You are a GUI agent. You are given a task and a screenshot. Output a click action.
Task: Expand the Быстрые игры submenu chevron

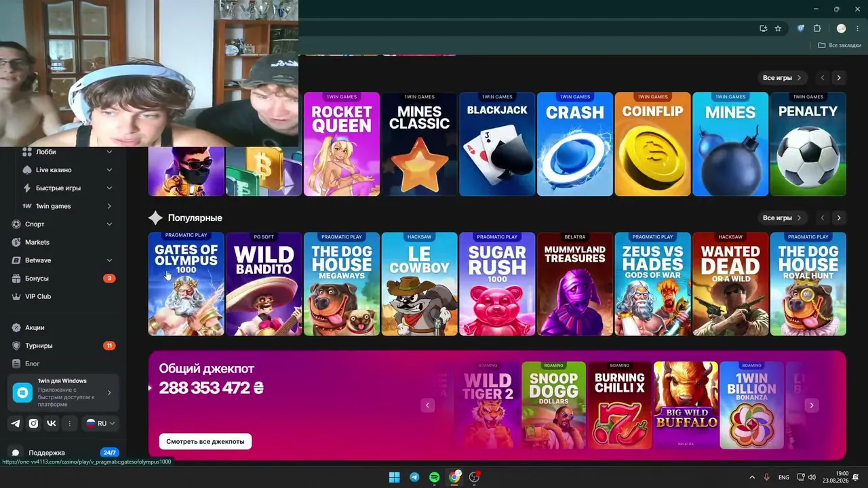[x=109, y=188]
